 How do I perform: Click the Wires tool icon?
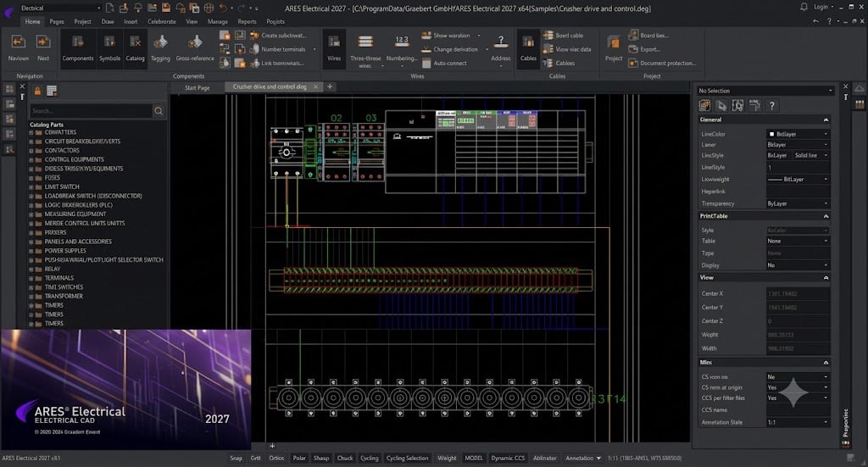click(334, 47)
